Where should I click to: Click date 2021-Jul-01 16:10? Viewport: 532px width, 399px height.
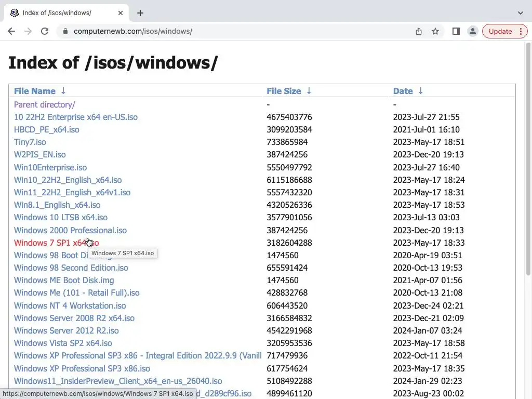click(x=426, y=129)
